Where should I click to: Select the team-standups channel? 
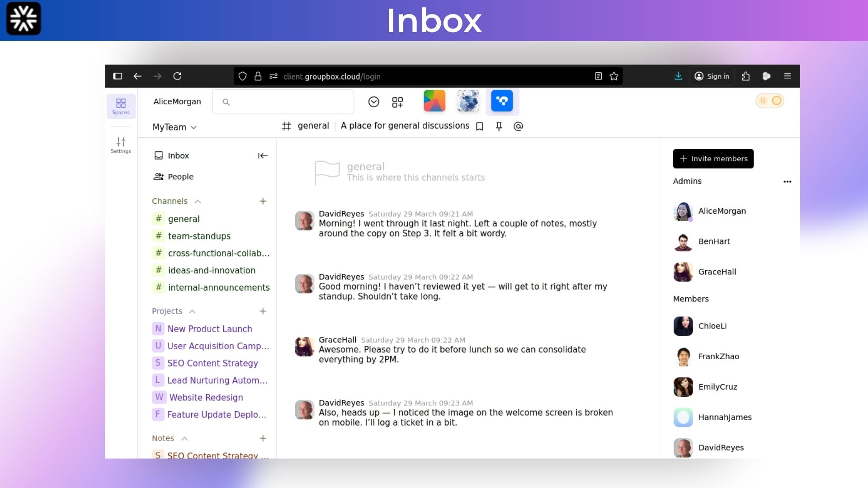pos(199,236)
